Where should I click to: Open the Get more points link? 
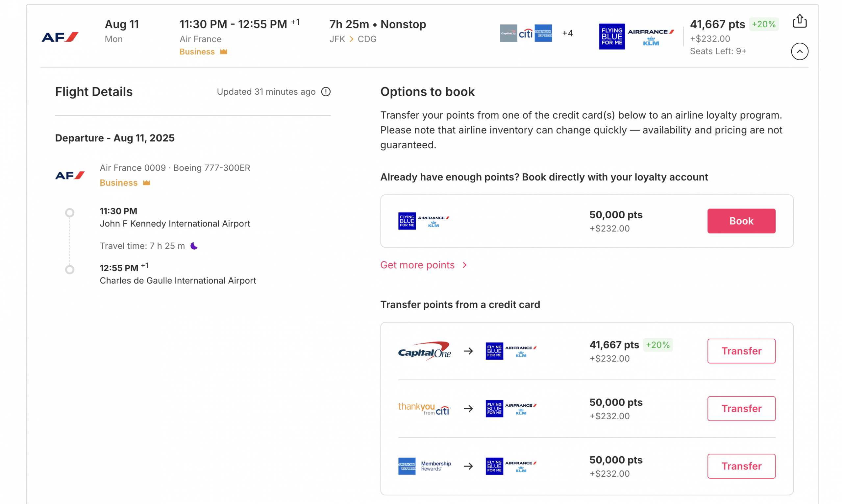pos(417,265)
